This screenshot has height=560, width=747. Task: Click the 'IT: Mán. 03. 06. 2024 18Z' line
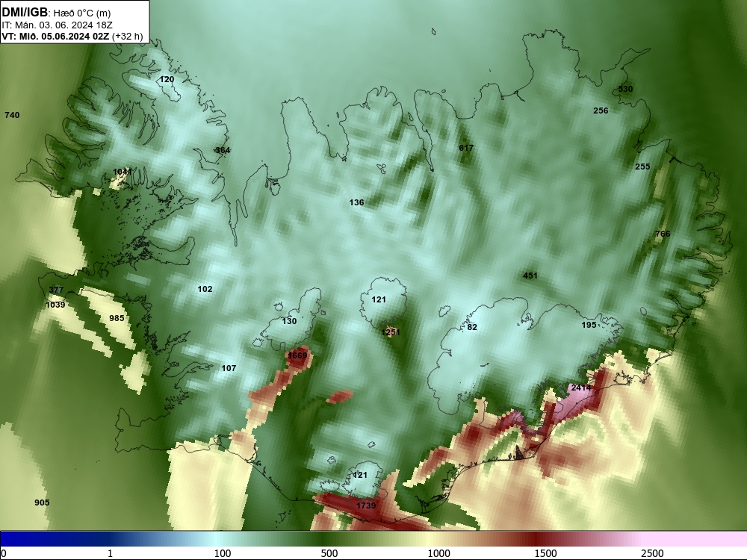58,25
